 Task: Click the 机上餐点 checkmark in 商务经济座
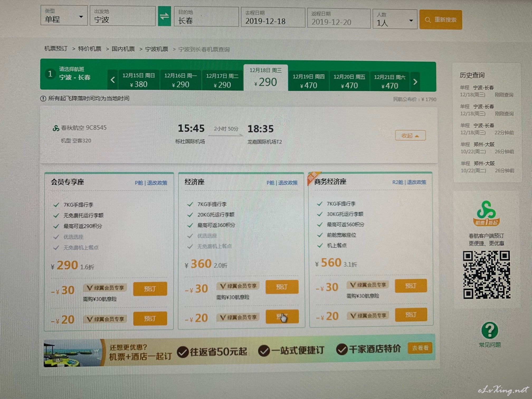pyautogui.click(x=320, y=245)
